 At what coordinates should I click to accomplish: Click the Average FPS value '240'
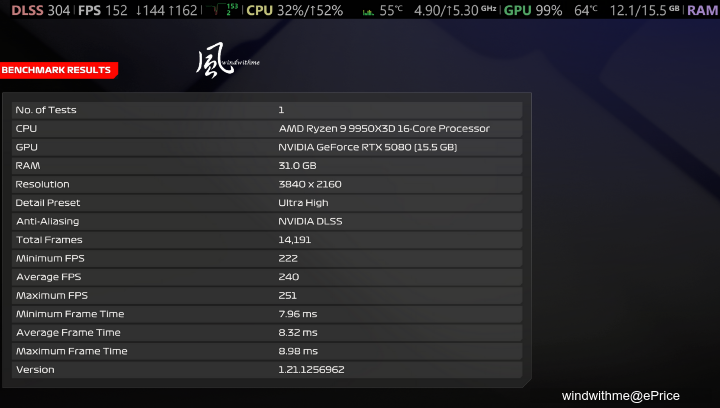click(x=288, y=277)
